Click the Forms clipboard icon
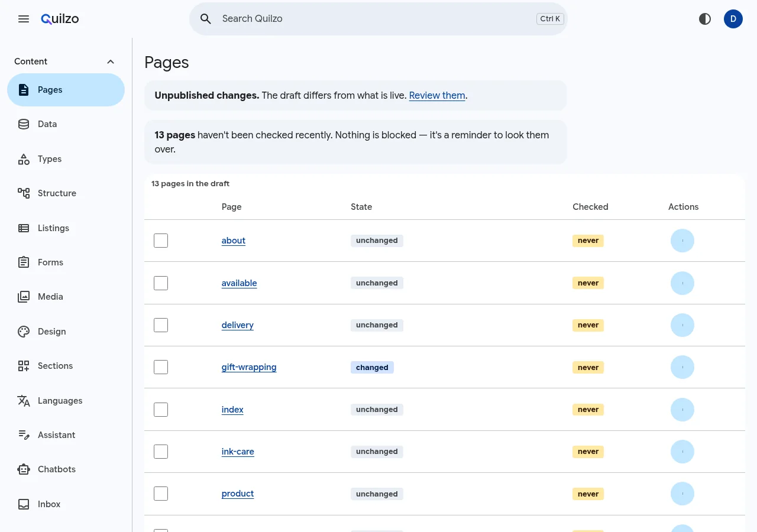This screenshot has width=757, height=532. tap(24, 262)
